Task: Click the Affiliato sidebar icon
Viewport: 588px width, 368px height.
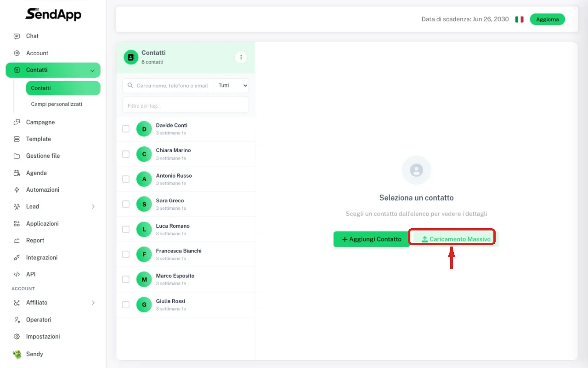Action: (x=17, y=303)
